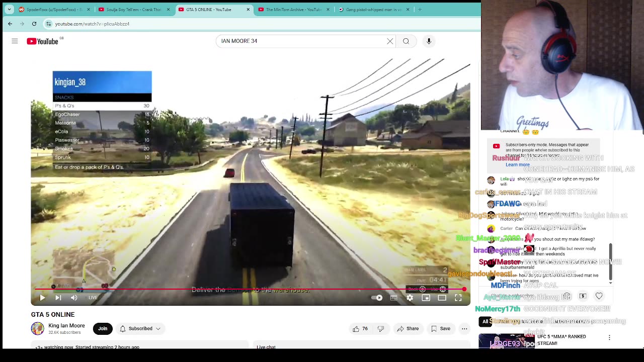The image size is (644, 362).
Task: Open Super Chat dollar icon in chat
Action: (x=583, y=296)
